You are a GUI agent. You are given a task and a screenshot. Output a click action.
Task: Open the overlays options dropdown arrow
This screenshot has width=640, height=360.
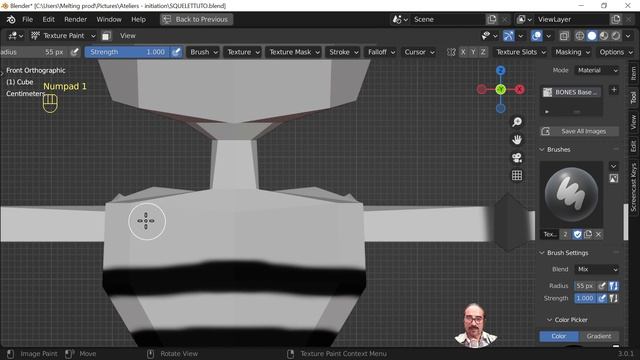[549, 36]
